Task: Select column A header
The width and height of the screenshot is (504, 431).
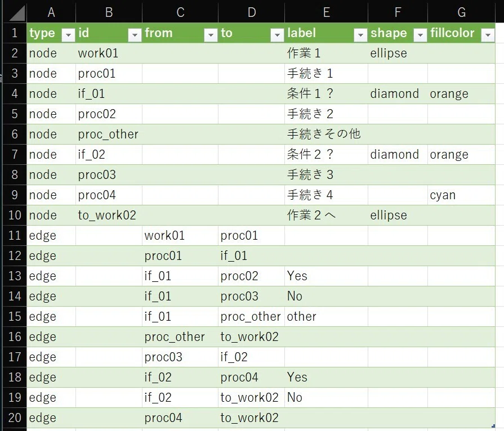Action: click(51, 12)
